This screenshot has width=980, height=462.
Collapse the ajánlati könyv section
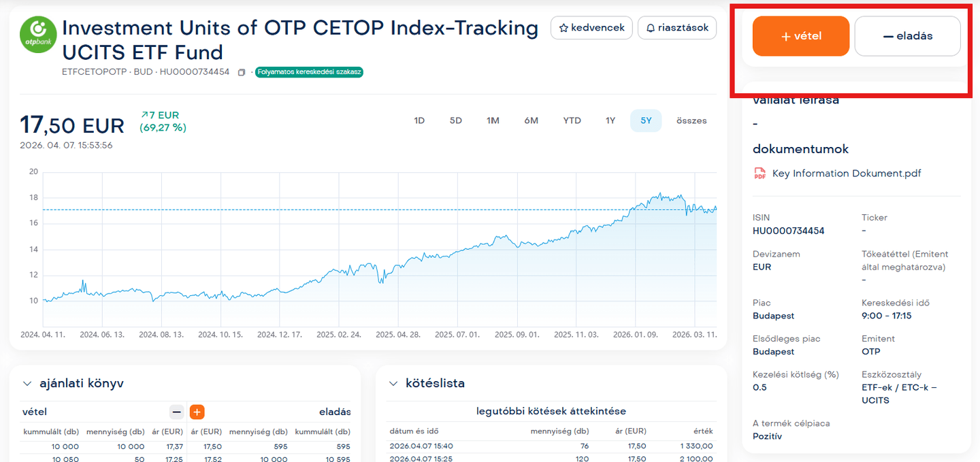[27, 384]
